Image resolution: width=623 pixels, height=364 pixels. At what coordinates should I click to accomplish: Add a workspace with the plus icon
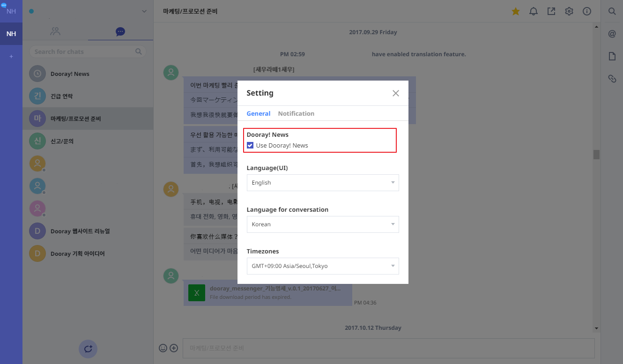[x=11, y=56]
